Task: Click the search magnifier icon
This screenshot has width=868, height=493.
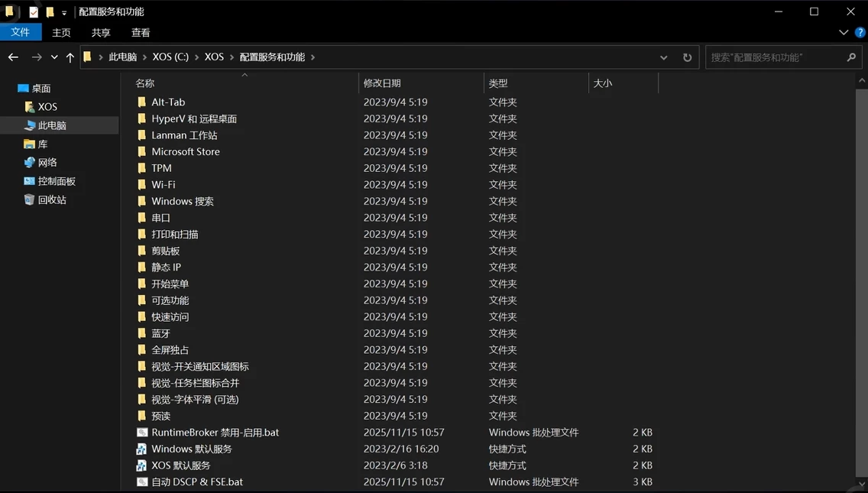Action: click(851, 57)
